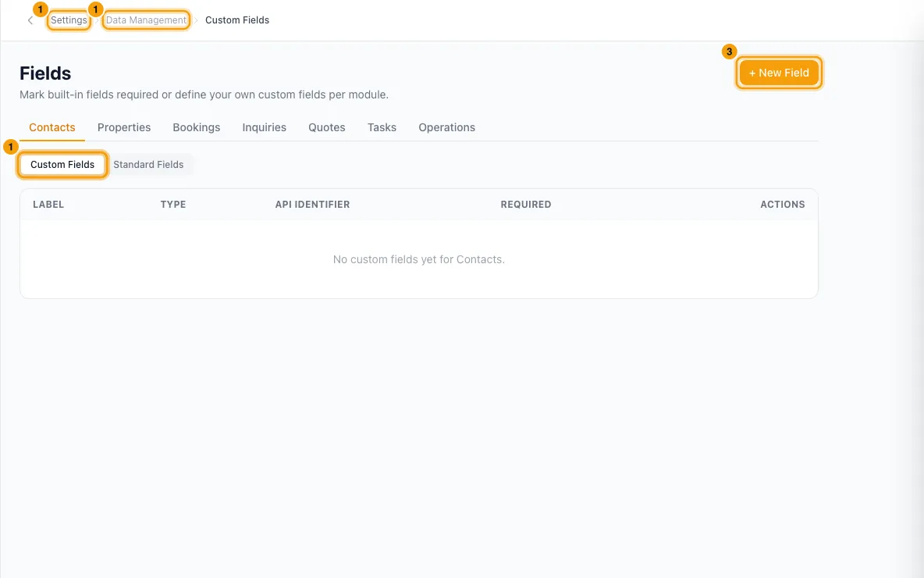Screen dimensions: 924x578
Task: Click the API IDENTIFIER column header
Action: 312,205
